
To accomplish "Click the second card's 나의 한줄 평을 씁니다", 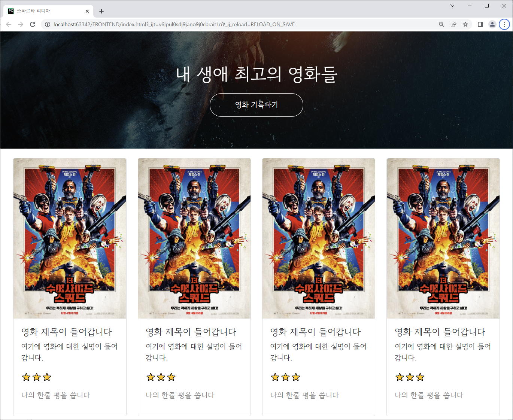I will 180,395.
